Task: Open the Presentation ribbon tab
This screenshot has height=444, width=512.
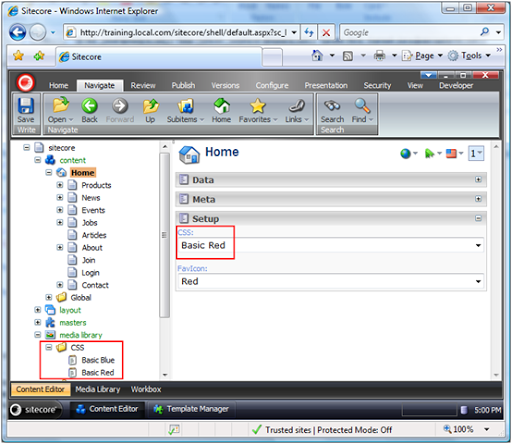Action: click(x=326, y=86)
